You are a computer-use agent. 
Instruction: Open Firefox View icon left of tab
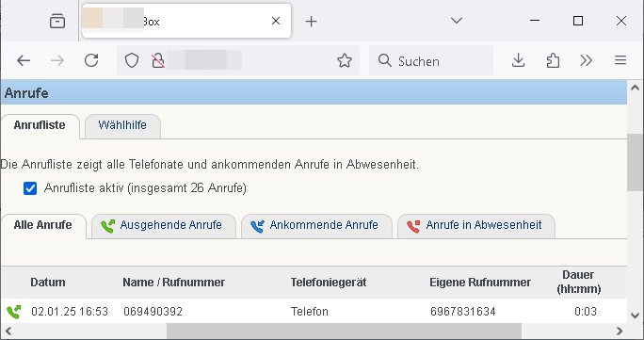pos(57,21)
